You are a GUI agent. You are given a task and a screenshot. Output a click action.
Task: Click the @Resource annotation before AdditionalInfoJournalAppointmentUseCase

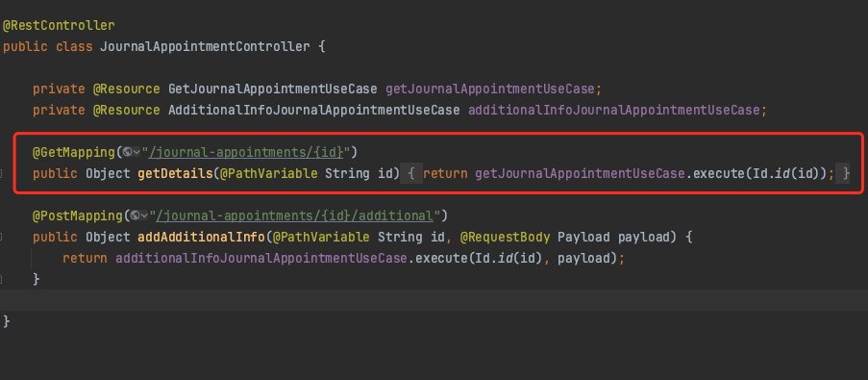pyautogui.click(x=126, y=111)
